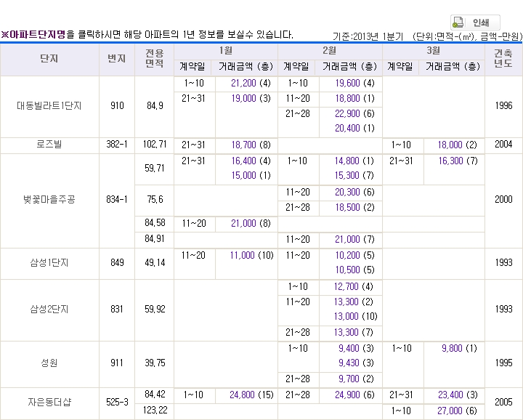Viewport: 523px width, 420px height.
Task: Click the 14,800 transaction price
Action: point(347,161)
